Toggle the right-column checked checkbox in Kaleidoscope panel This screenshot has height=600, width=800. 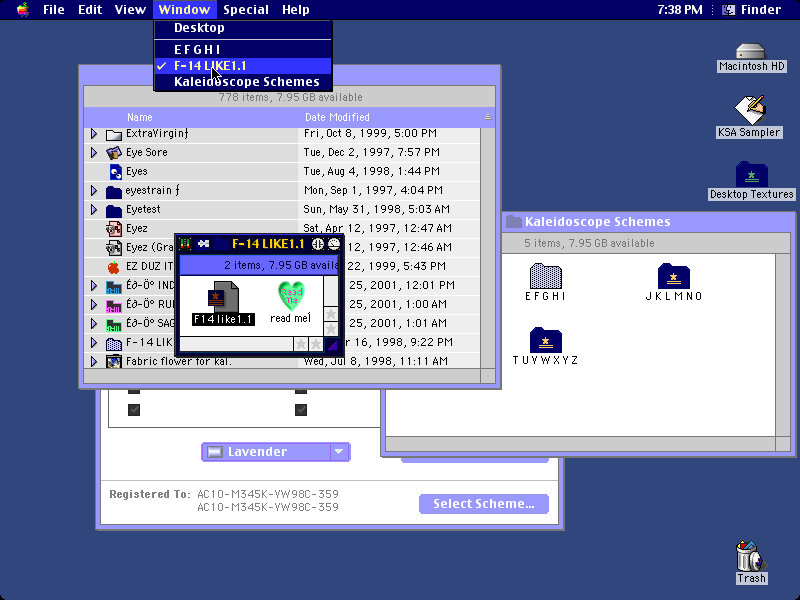[301, 410]
